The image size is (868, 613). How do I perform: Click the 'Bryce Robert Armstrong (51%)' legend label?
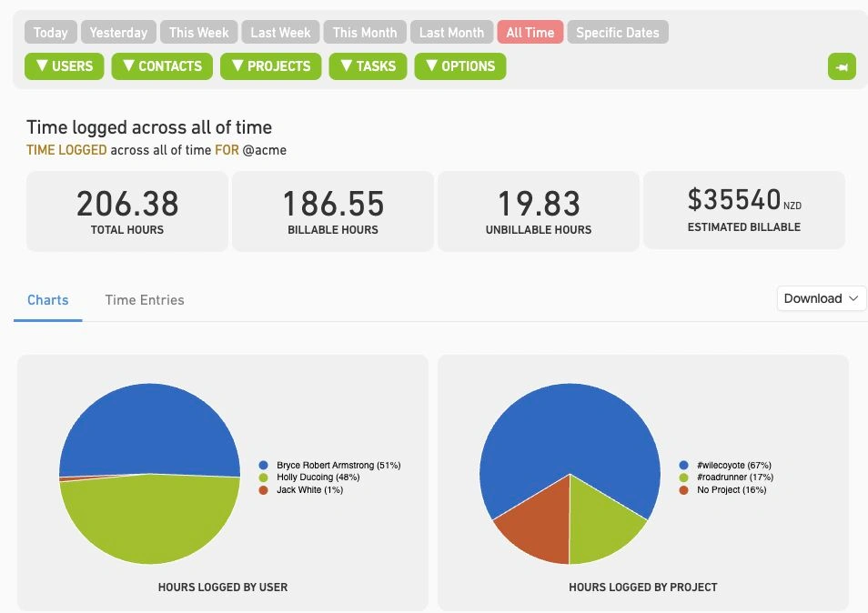tap(338, 466)
